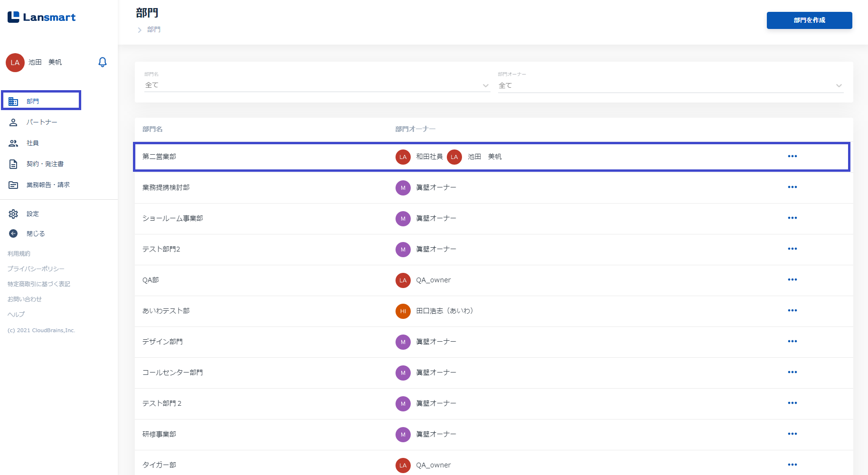868x475 pixels.
Task: Select the 業務報告・請求 menu item
Action: (x=48, y=185)
